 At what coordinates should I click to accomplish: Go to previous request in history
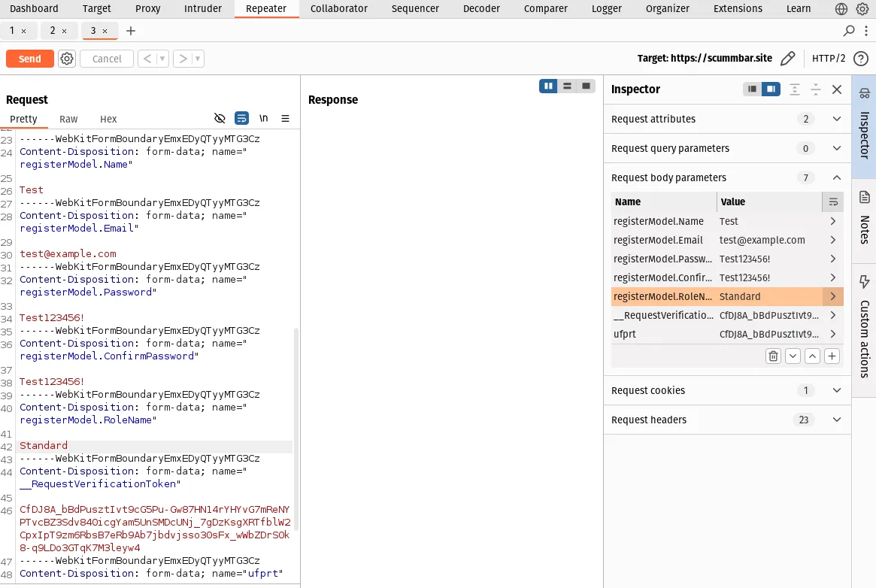147,59
